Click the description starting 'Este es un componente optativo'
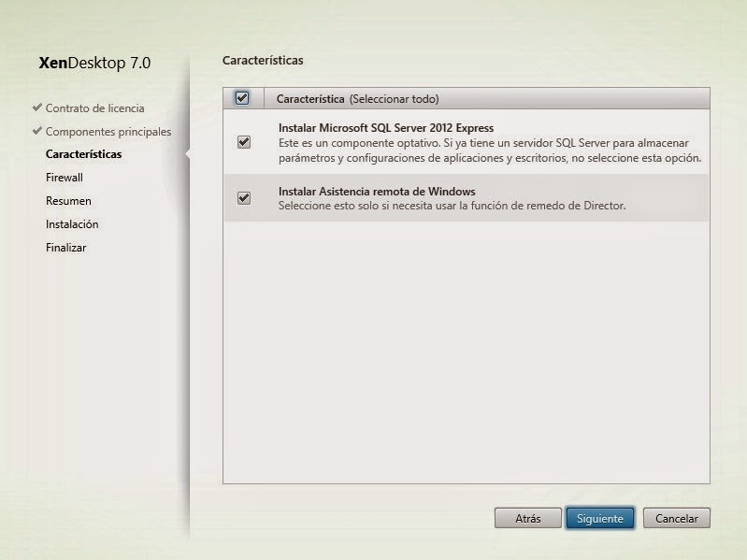The image size is (747, 560). [490, 150]
